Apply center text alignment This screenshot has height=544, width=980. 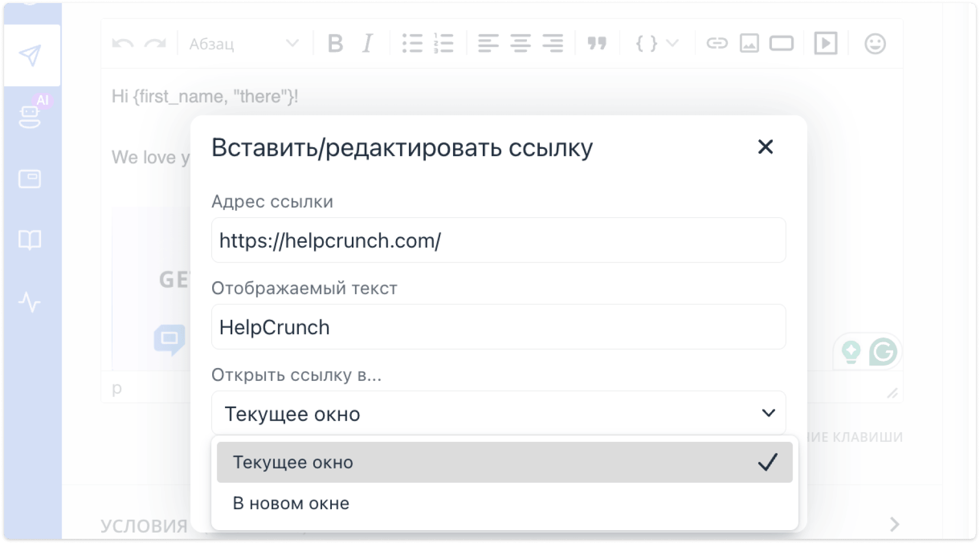point(521,44)
